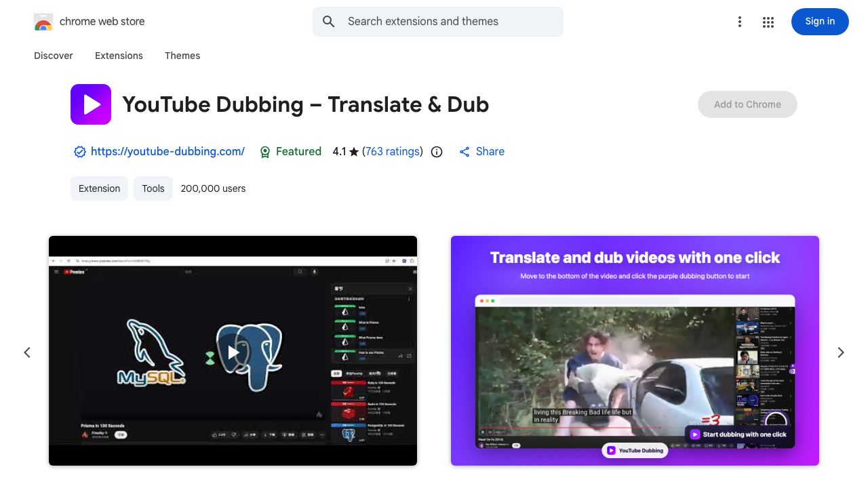Go to the Extensions tab
This screenshot has height=488, width=868.
(119, 56)
